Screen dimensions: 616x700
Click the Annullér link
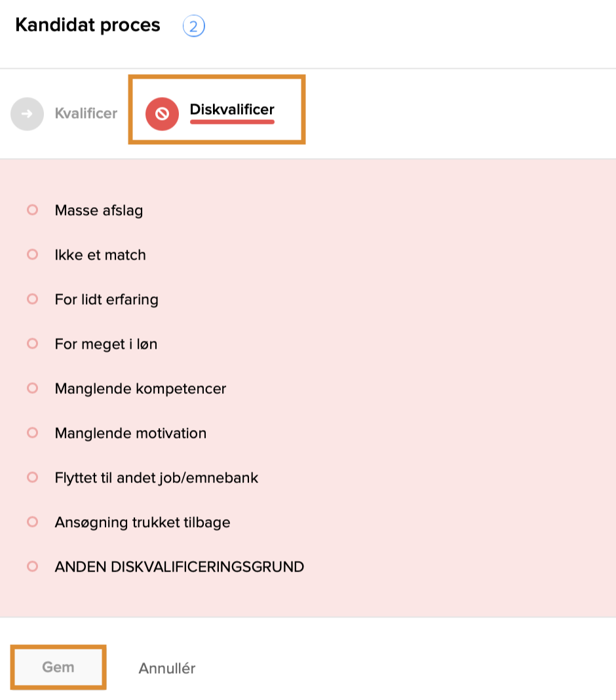click(167, 669)
